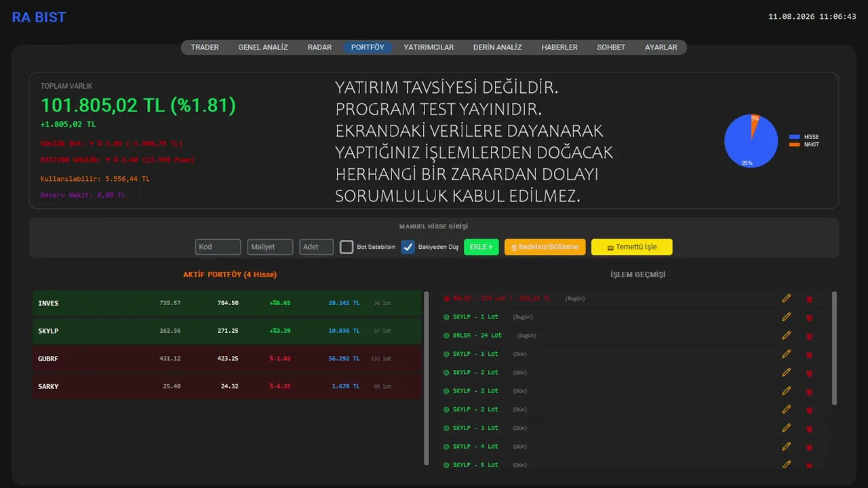
Task: Delete the SKYLP 3 Lot transaction
Action: (x=809, y=428)
